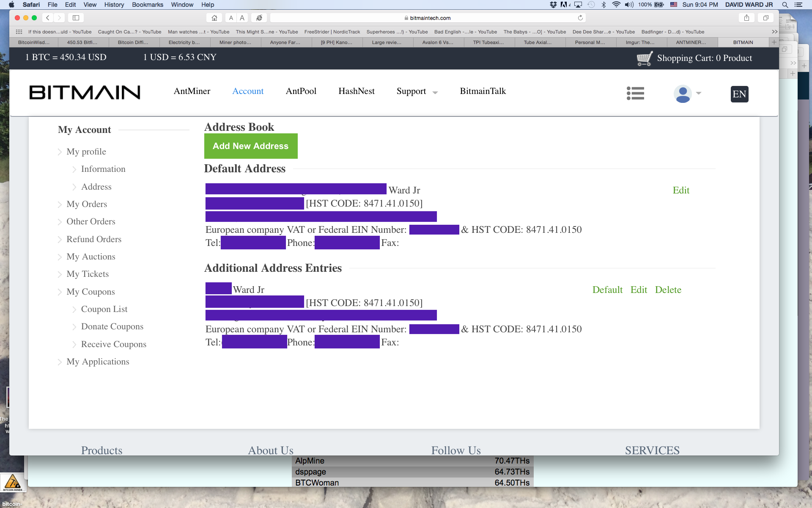Switch to the Avalon 6 Vs tab
The width and height of the screenshot is (812, 508).
pyautogui.click(x=439, y=42)
